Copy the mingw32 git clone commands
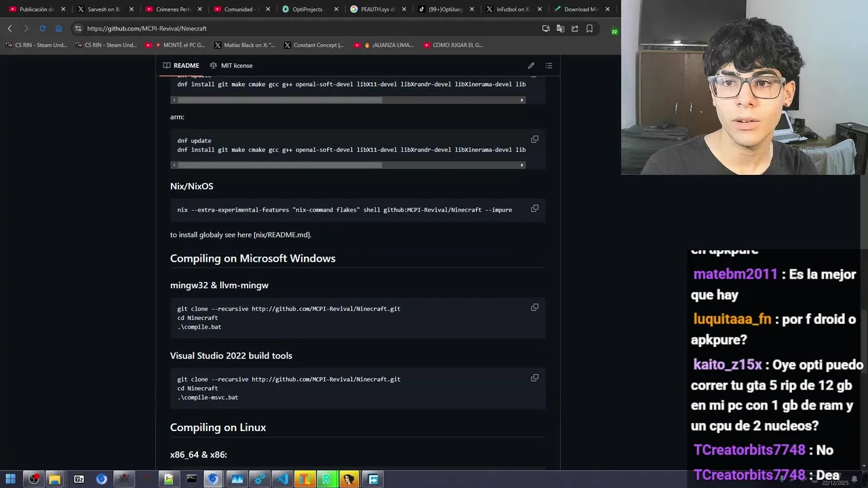868x488 pixels. (x=534, y=308)
